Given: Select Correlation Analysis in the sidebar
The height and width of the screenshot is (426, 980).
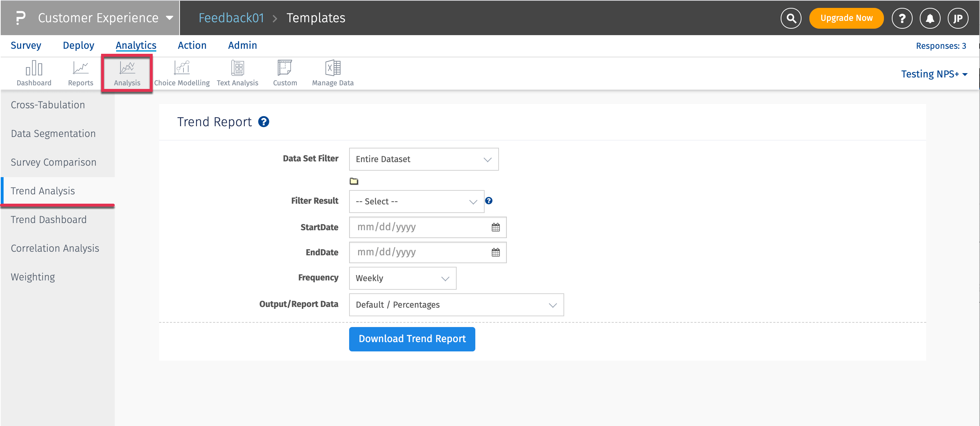Looking at the screenshot, I should pos(55,248).
